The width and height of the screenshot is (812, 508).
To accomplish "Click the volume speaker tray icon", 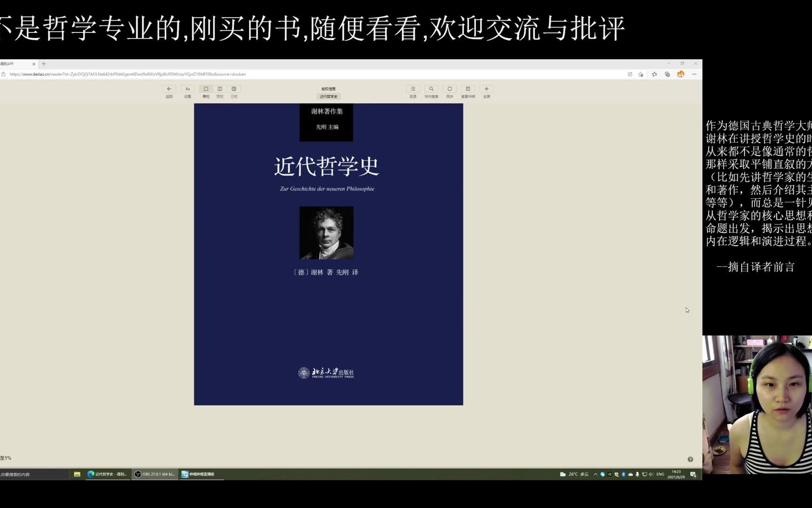I will (651, 474).
